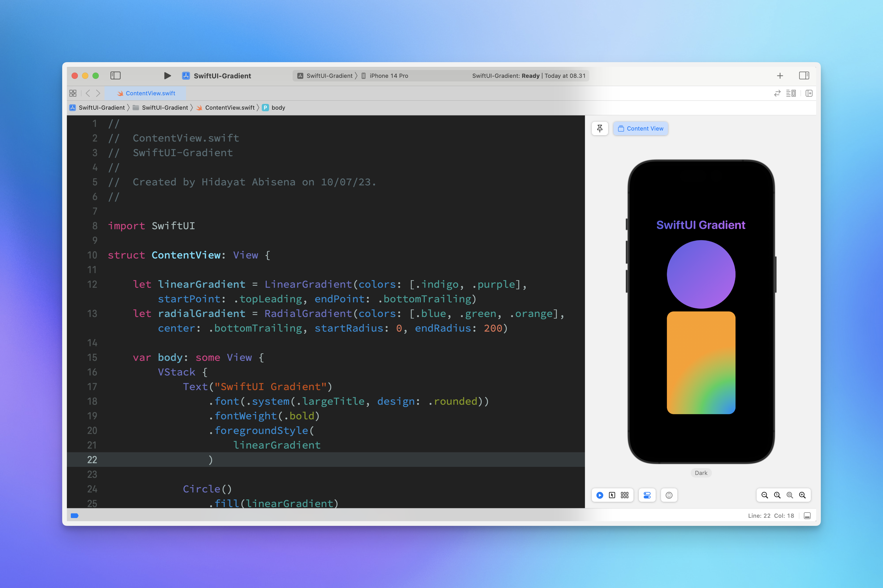Open the Library using the plus icon
The image size is (883, 588).
coord(780,75)
